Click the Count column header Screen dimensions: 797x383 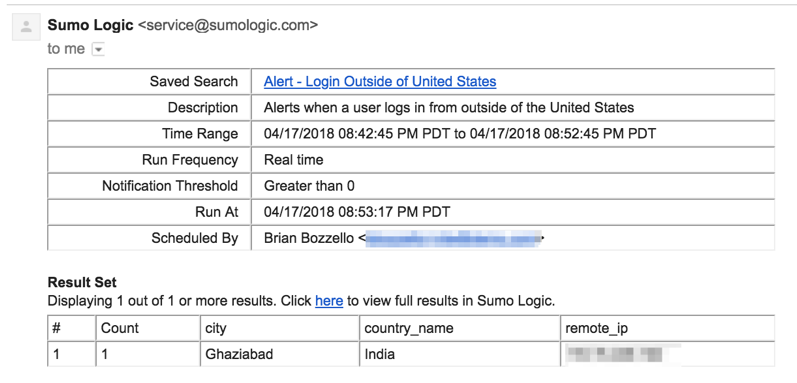119,328
